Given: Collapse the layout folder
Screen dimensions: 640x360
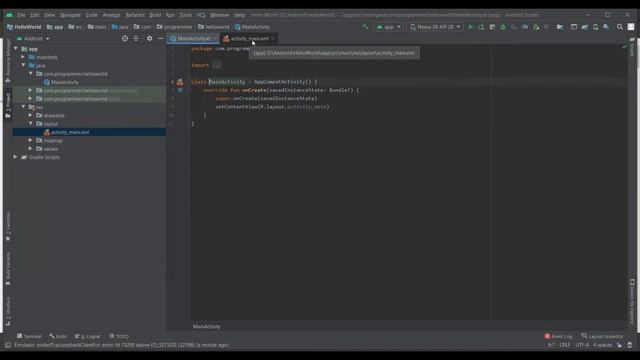Looking at the screenshot, I should point(31,124).
